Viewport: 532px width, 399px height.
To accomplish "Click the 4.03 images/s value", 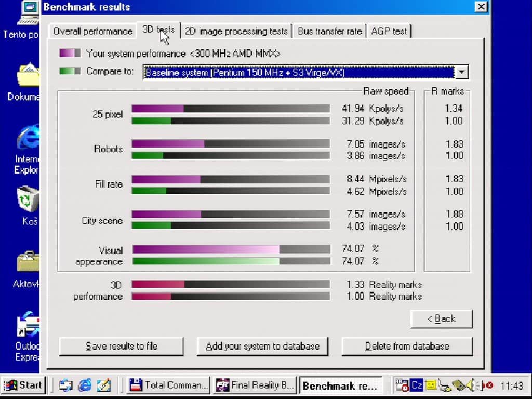I will point(376,227).
